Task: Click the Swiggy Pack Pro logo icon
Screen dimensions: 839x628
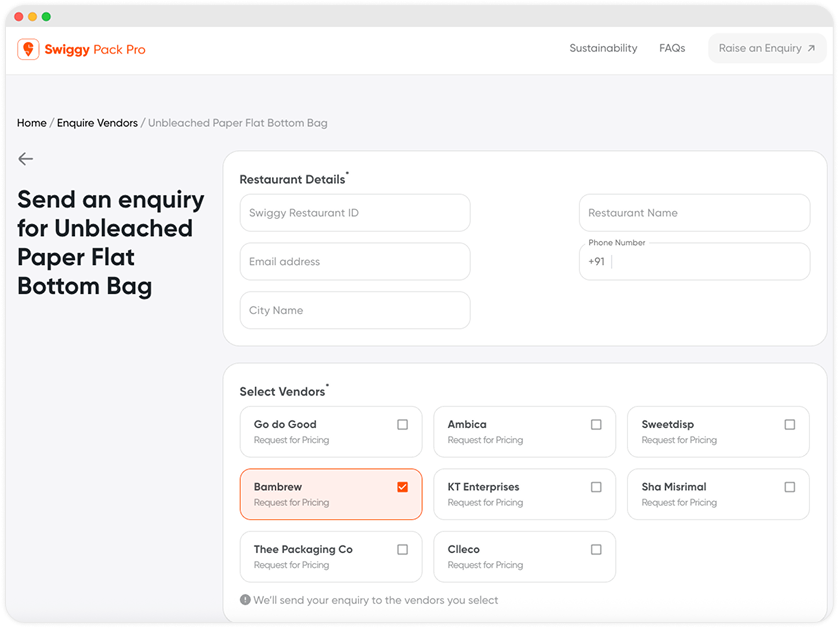Action: (28, 49)
